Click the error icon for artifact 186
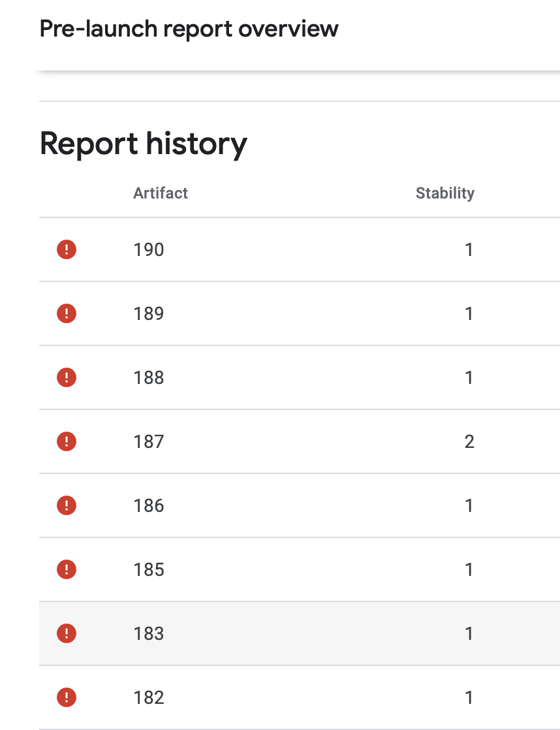The height and width of the screenshot is (730, 560). [x=66, y=505]
